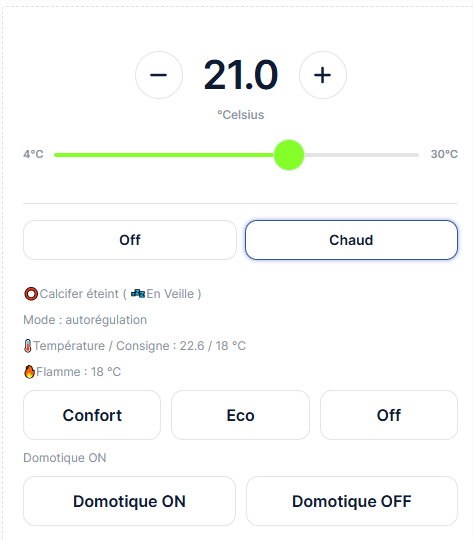
Task: Activate the Eco preset
Action: [240, 415]
